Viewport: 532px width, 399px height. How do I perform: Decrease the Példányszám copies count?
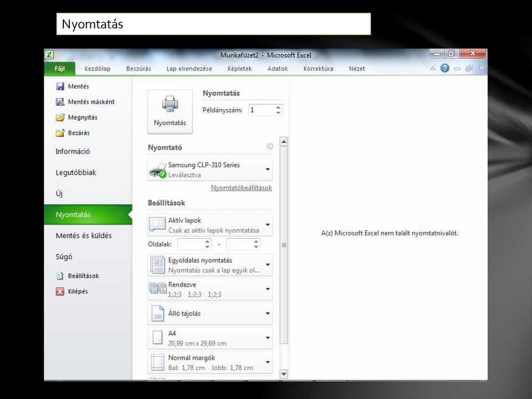pyautogui.click(x=278, y=113)
